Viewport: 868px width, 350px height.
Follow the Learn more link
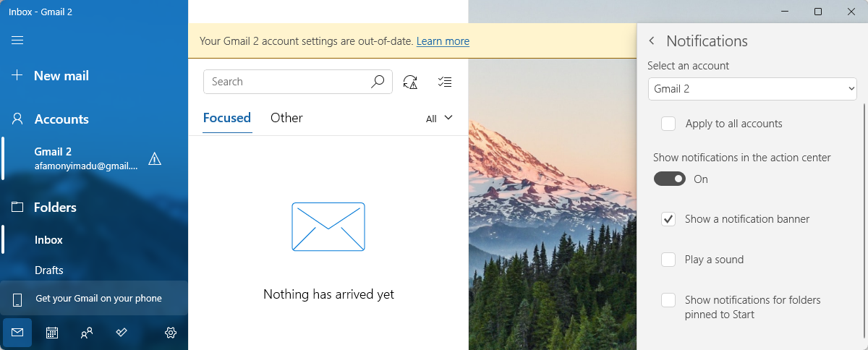443,41
